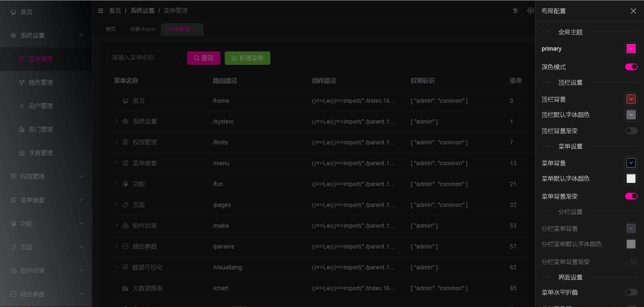
Task: Open the 顶栏背景 color picker
Action: (x=631, y=99)
